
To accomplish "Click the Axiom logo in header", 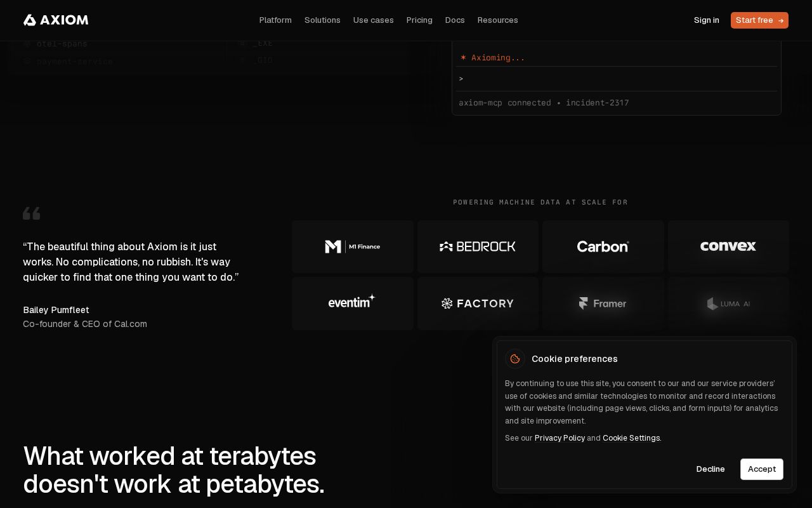I will coord(56,20).
